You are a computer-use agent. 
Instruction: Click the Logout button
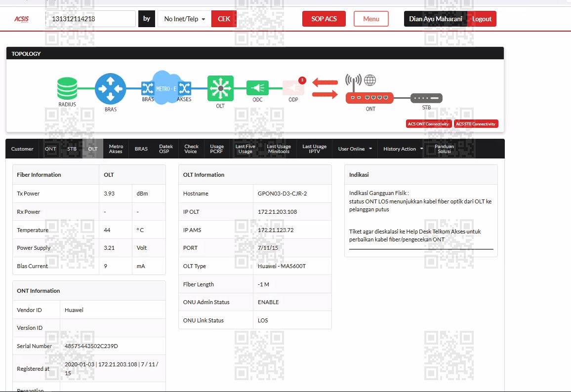pos(482,19)
